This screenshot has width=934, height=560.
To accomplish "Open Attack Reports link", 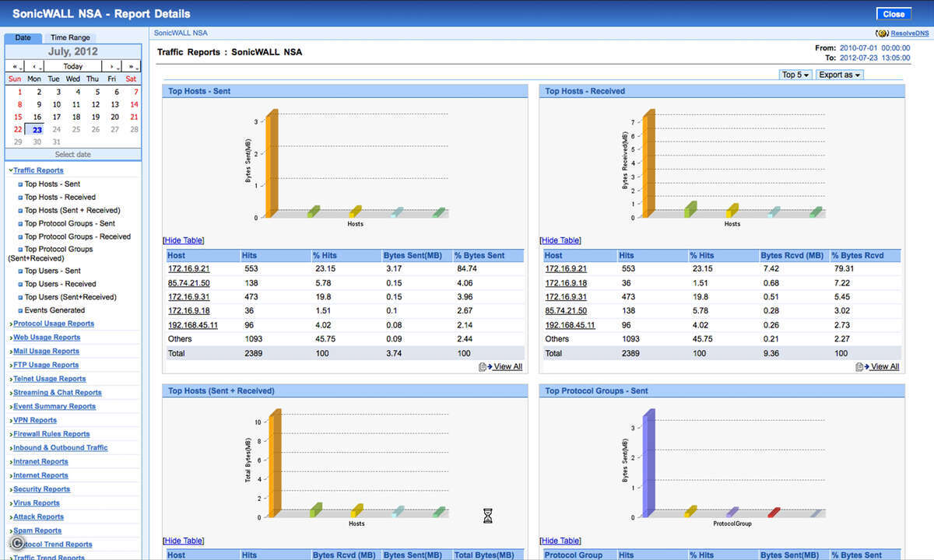I will (x=38, y=516).
